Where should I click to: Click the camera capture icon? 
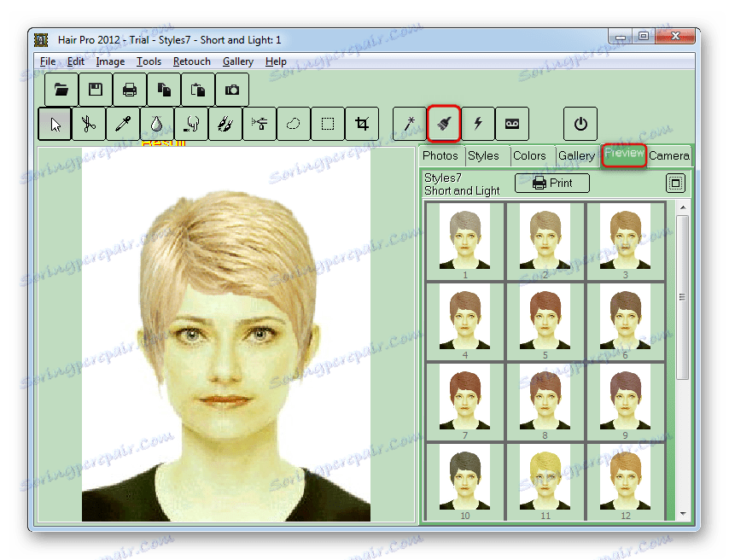coord(232,90)
